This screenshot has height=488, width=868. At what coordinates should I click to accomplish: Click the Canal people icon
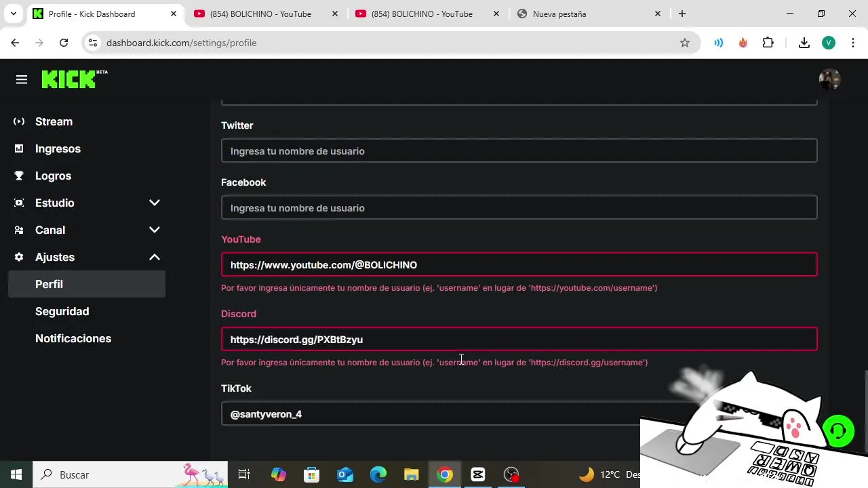pos(19,230)
